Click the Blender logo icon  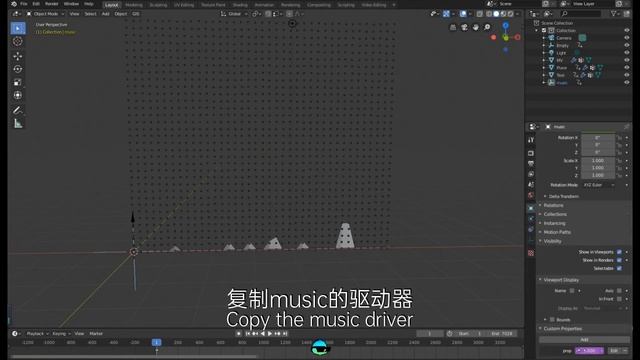[x=13, y=4]
